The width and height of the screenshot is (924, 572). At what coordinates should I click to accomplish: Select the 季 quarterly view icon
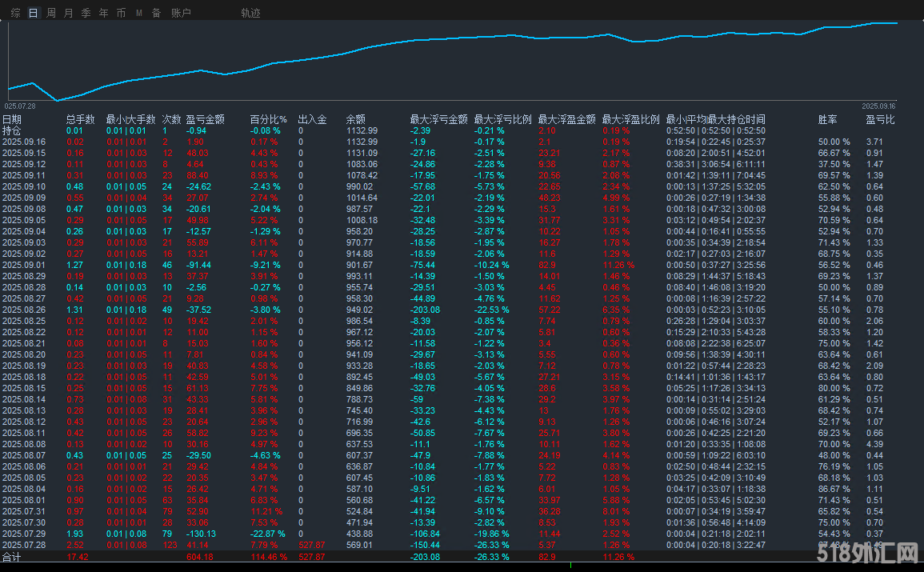pos(86,12)
